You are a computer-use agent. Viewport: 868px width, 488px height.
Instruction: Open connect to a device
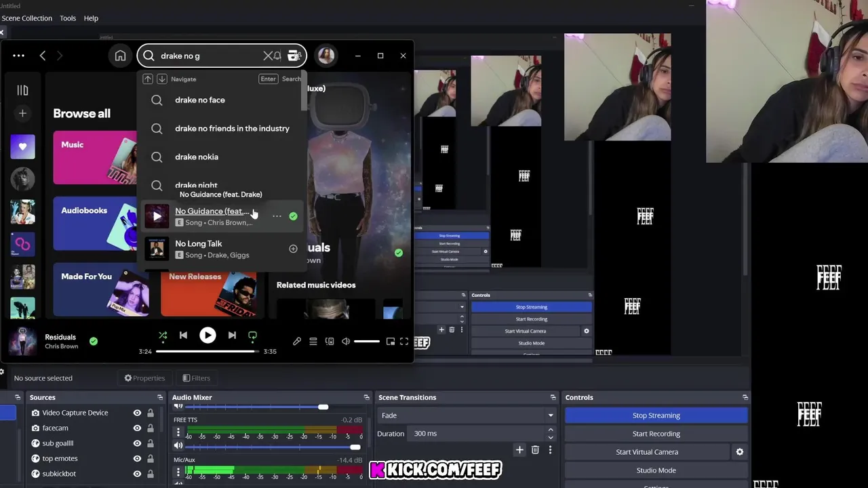(330, 342)
